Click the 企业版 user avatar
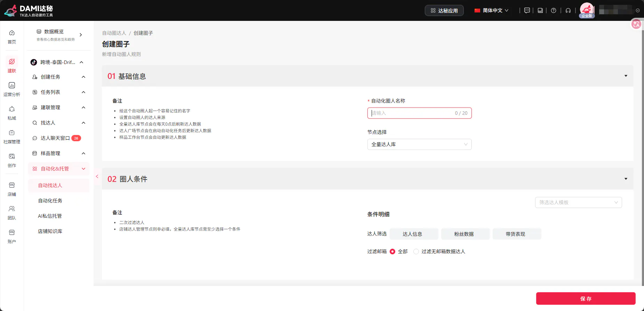The image size is (644, 311). coord(587,10)
